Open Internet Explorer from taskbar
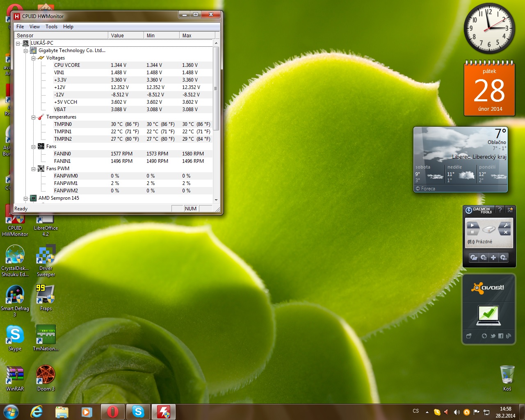525x420 pixels. [37, 411]
